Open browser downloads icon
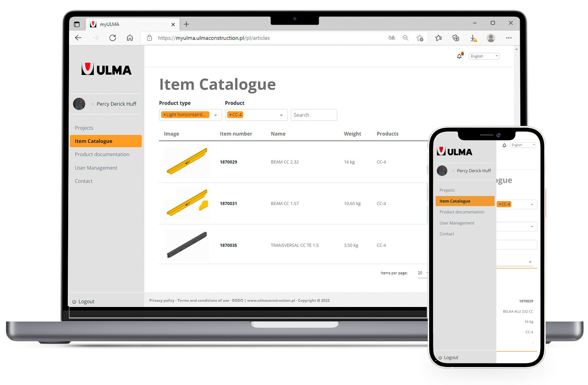 473,38
